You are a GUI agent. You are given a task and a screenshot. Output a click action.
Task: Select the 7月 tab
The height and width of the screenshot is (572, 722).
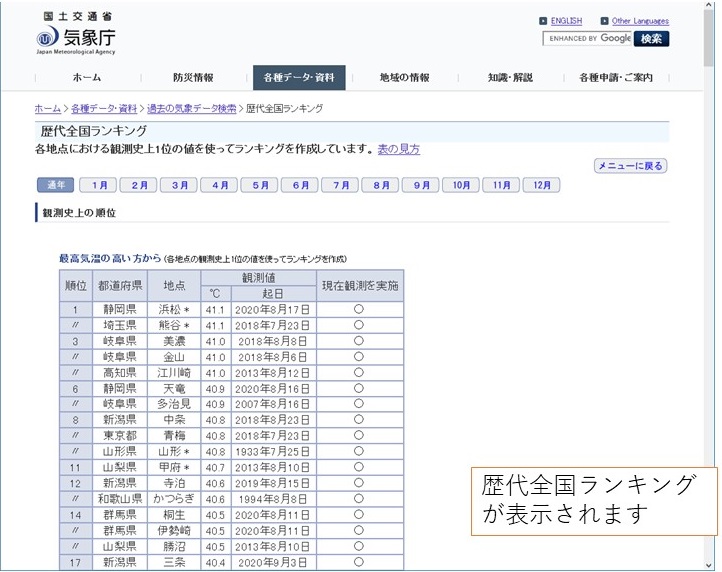[340, 185]
